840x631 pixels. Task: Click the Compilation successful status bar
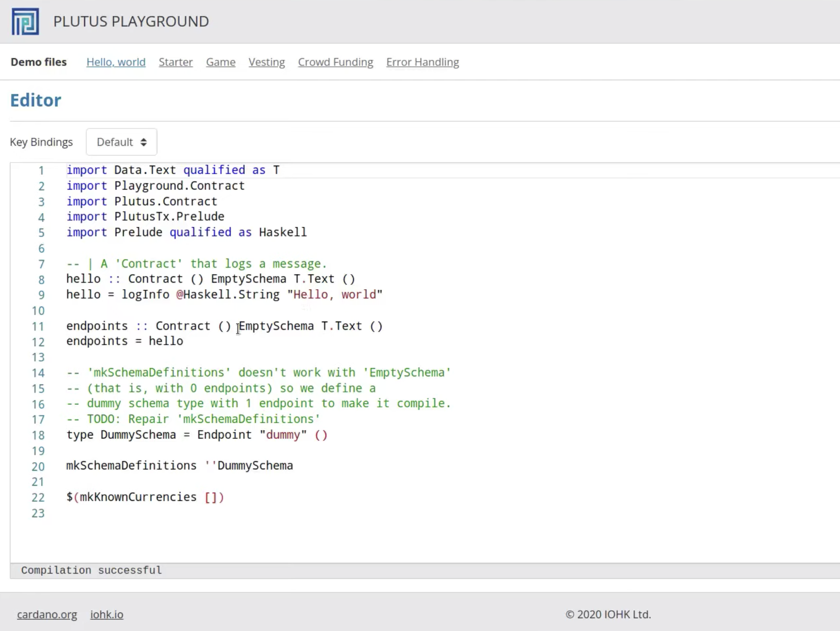[91, 570]
